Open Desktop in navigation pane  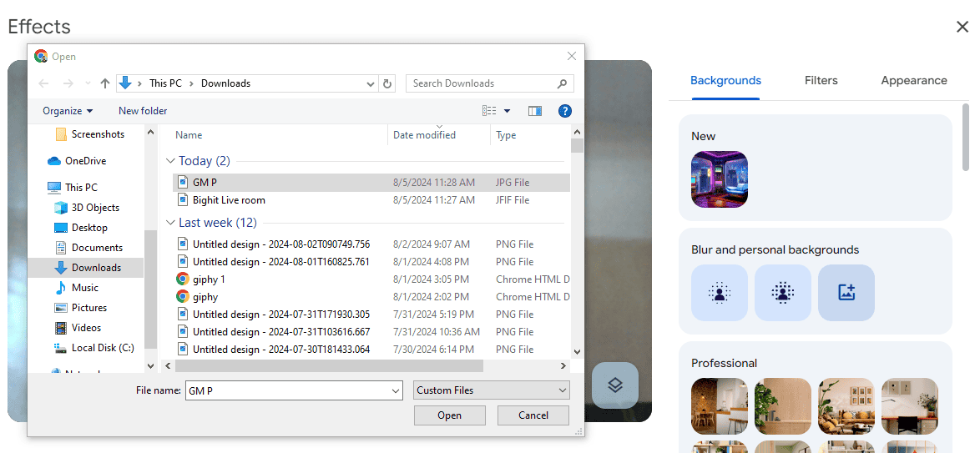pos(81,228)
